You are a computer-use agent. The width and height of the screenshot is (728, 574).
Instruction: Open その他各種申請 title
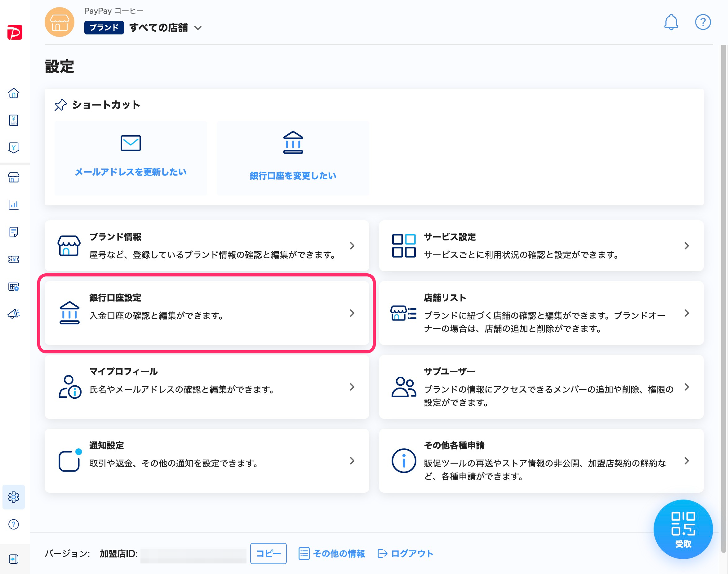[454, 446]
